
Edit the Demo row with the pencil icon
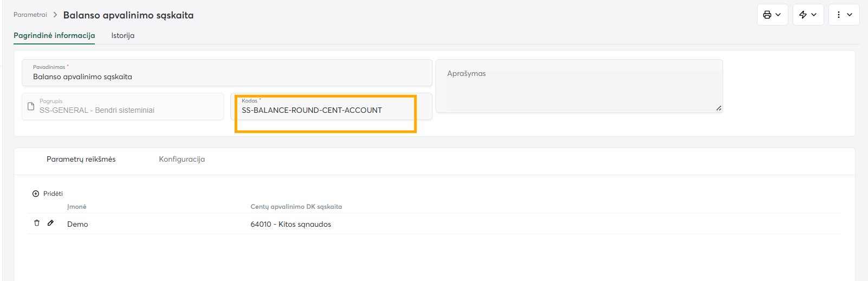(50, 223)
